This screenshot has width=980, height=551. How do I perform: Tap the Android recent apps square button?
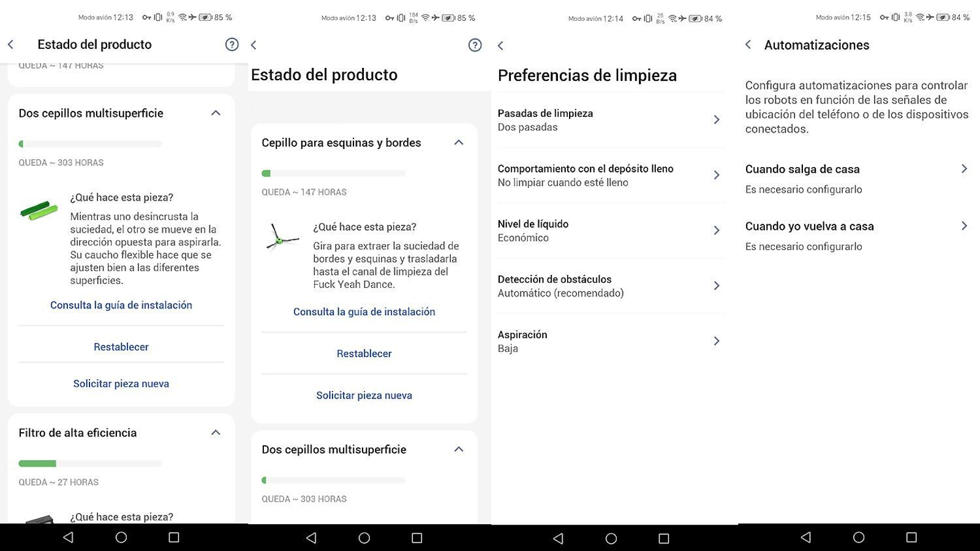(x=173, y=538)
